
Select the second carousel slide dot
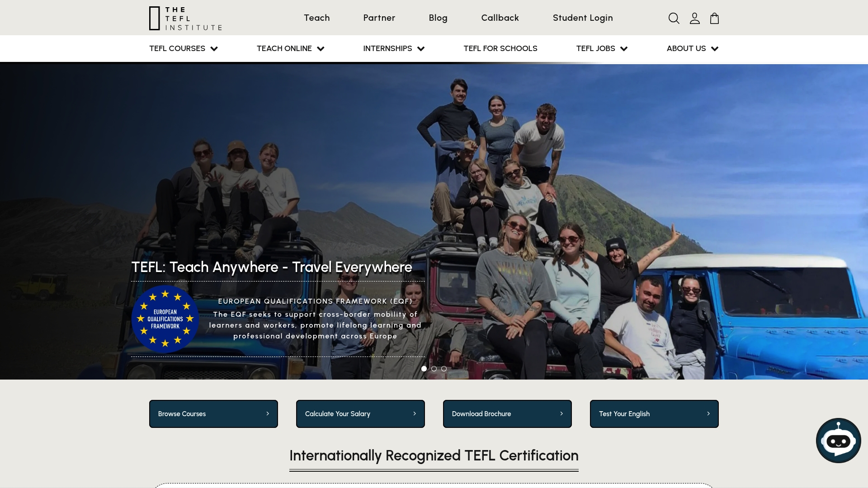click(x=434, y=368)
